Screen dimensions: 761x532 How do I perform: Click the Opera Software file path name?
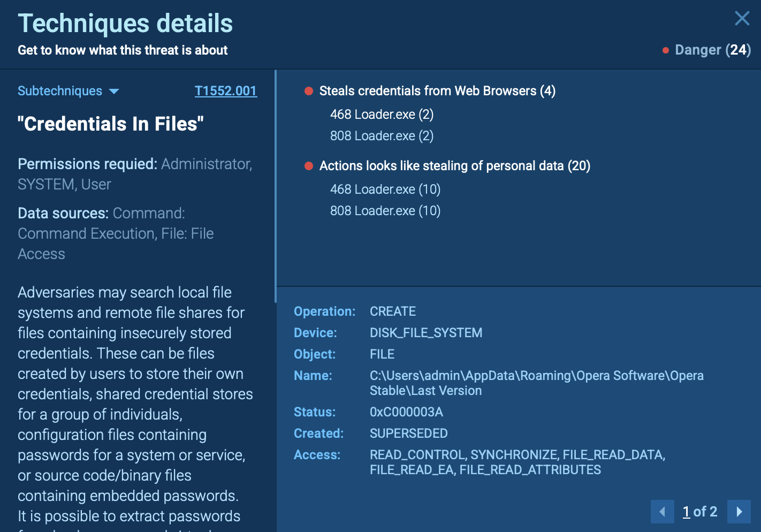[x=536, y=383]
